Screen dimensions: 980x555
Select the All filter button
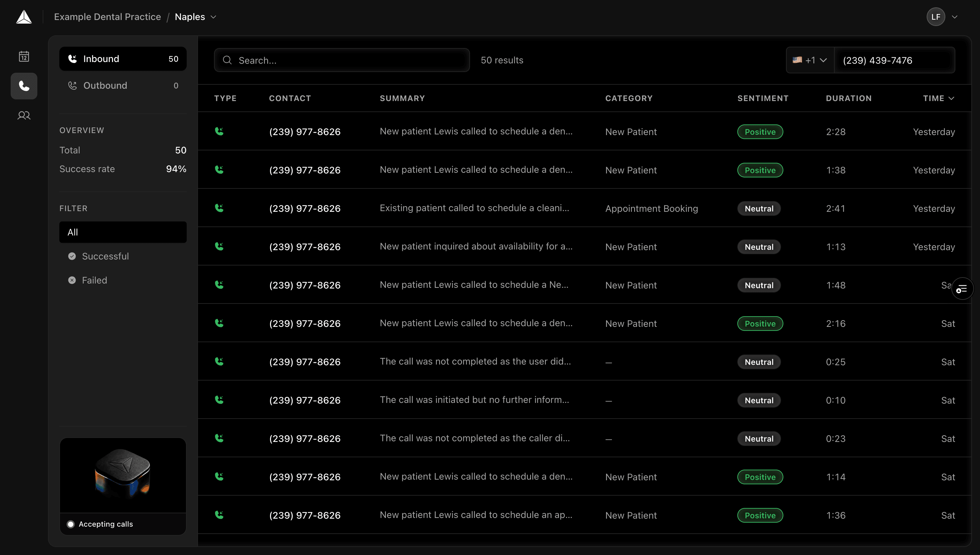pos(123,232)
